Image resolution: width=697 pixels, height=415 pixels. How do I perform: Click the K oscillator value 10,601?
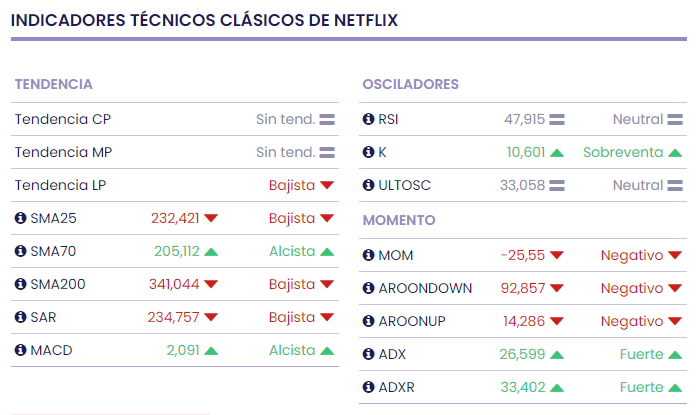[x=525, y=152]
